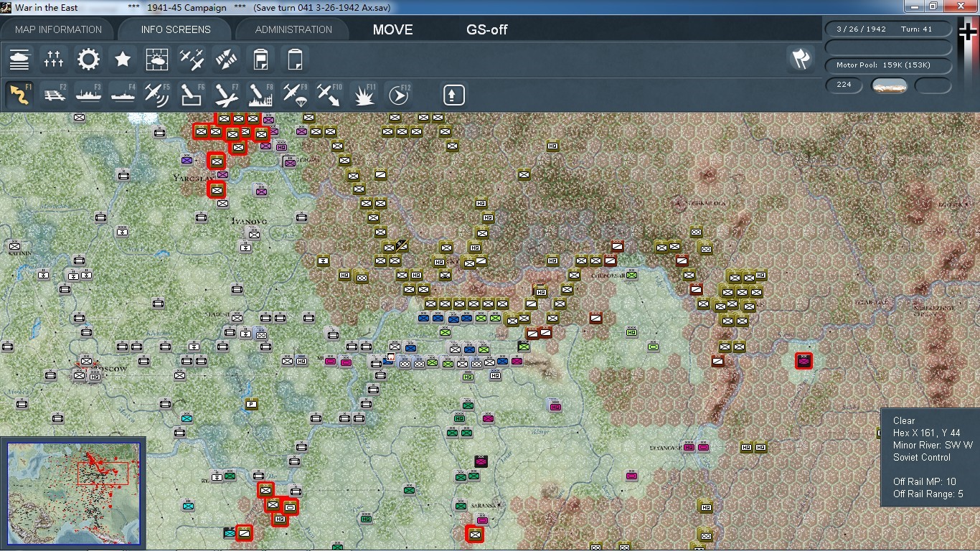The width and height of the screenshot is (980, 551).
Task: Select F10 air transfer mode
Action: pos(329,94)
